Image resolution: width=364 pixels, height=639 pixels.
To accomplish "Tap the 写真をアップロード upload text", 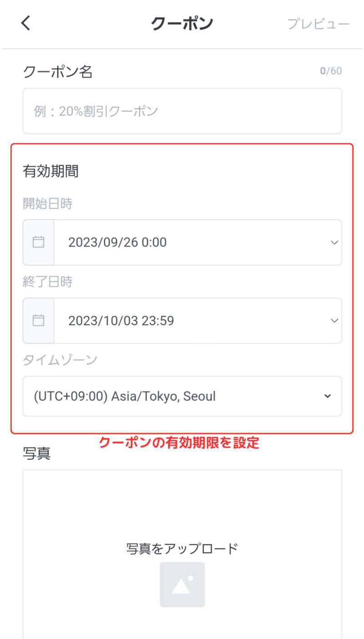I will (182, 548).
